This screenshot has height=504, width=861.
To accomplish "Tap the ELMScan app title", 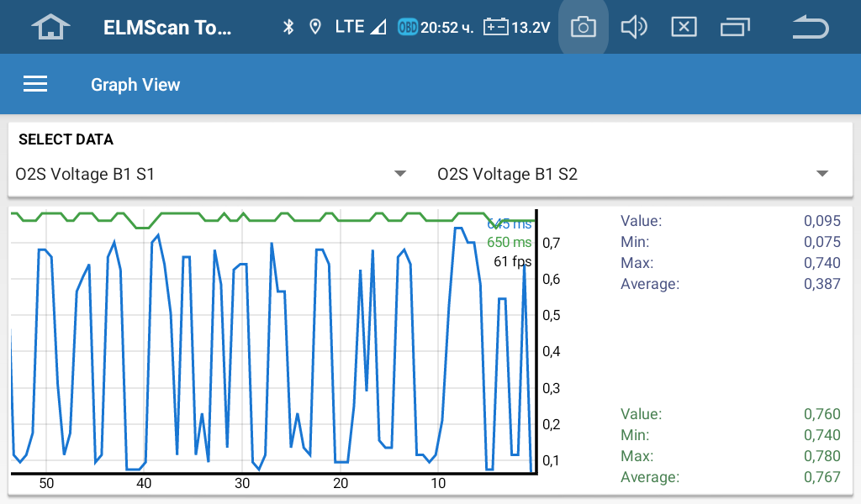I will pyautogui.click(x=166, y=27).
